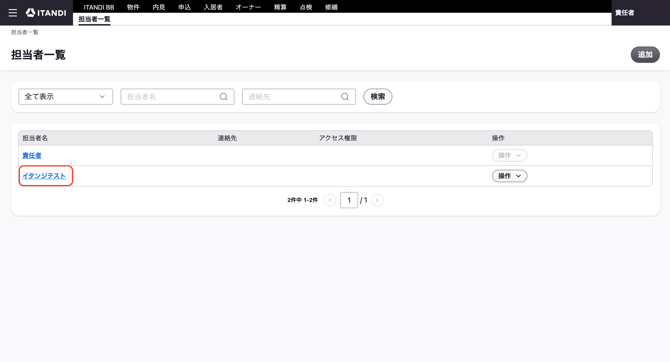
Task: Expand the 操作 dropdown for イタンジテスト row
Action: click(x=510, y=176)
